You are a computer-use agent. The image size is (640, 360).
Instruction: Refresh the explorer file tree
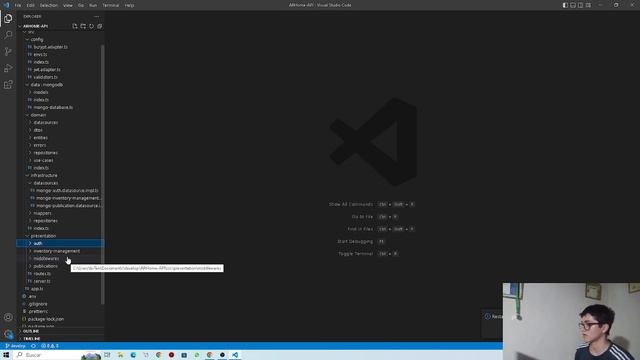tap(91, 26)
